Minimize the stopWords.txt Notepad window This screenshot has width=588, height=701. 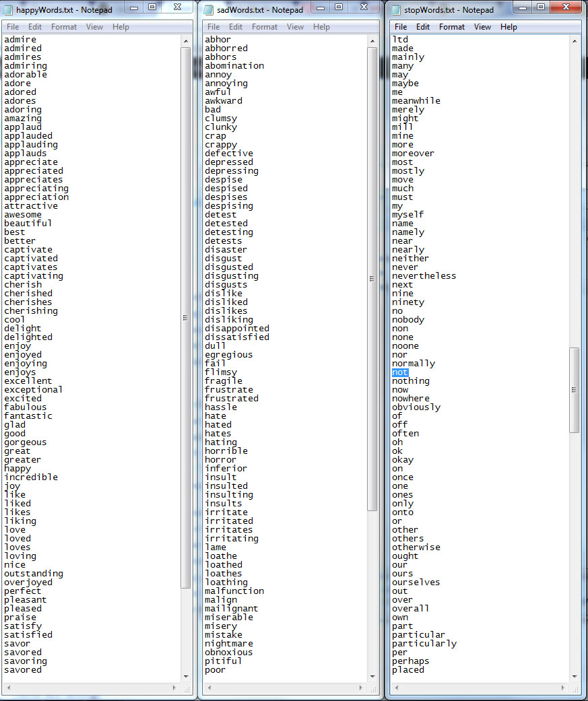tap(522, 7)
